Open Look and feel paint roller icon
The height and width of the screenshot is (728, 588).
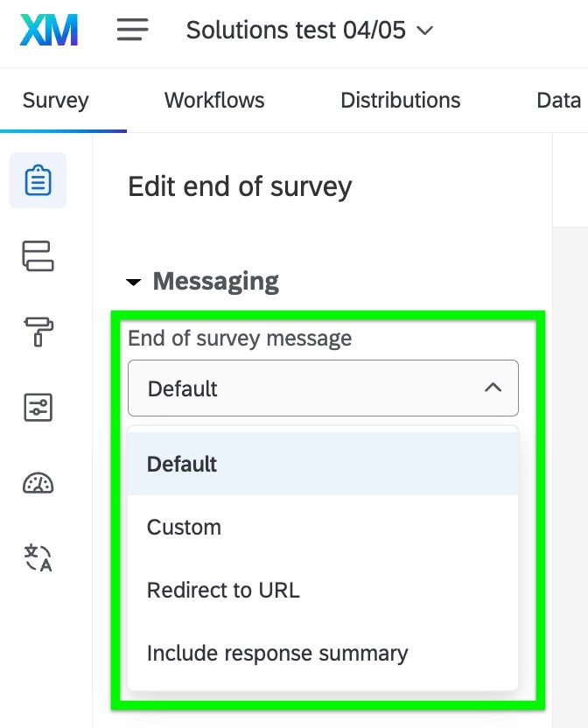point(38,332)
